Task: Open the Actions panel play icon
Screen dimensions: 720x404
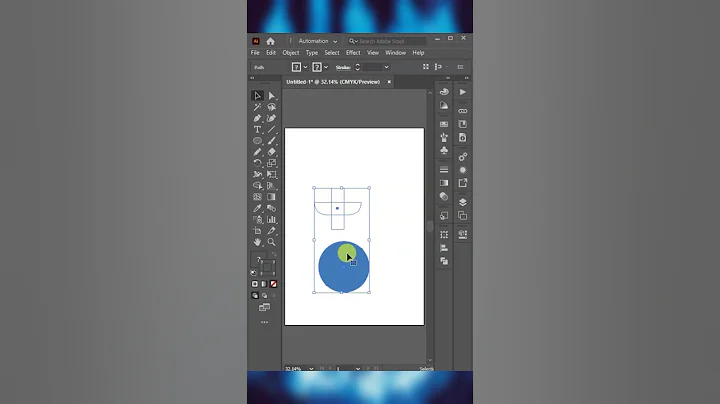Action: (x=462, y=92)
